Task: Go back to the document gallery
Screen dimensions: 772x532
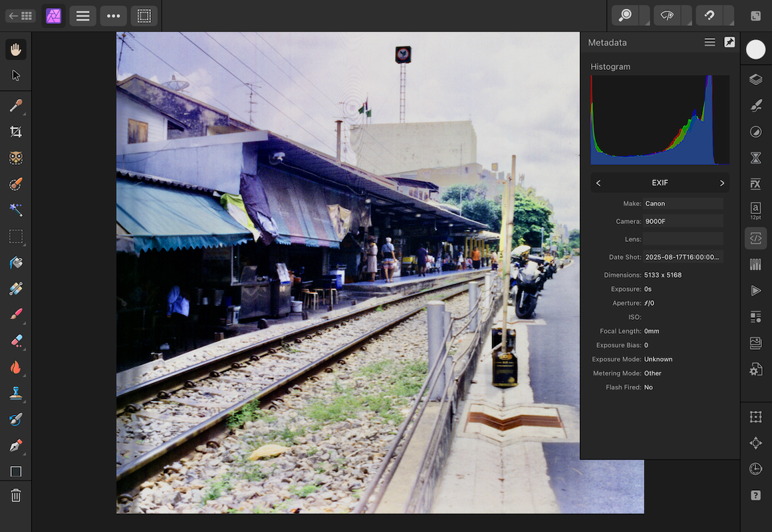Action: 21,16
